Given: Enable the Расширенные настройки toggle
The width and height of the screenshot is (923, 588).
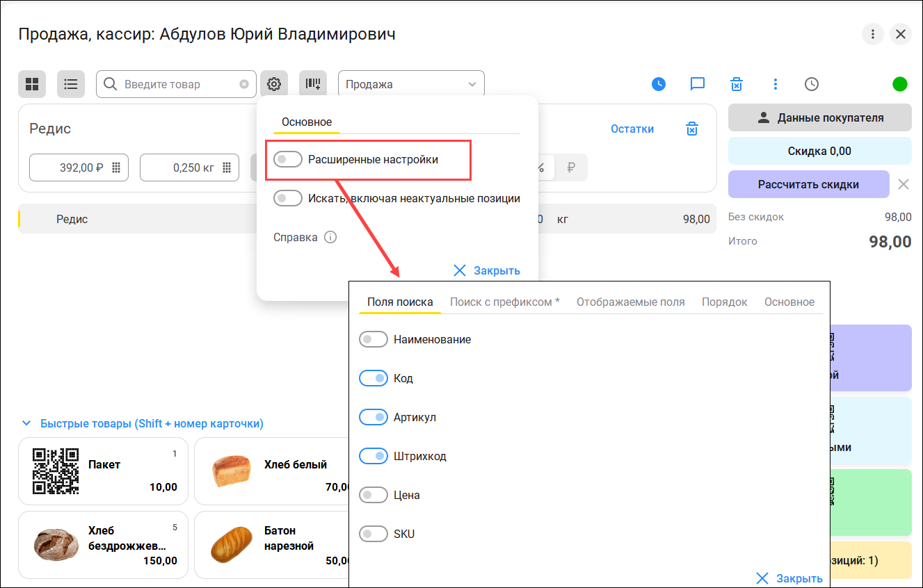Looking at the screenshot, I should [288, 160].
